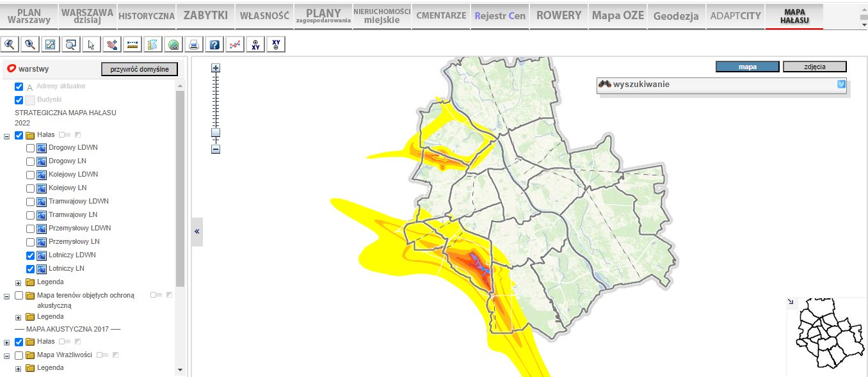Check the Mapa Wrażliwości group

pos(19,355)
